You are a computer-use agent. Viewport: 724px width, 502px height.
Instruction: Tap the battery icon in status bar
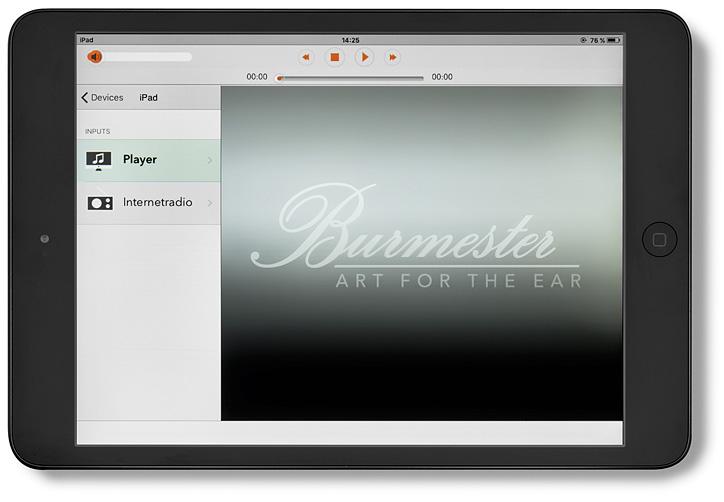pos(613,40)
